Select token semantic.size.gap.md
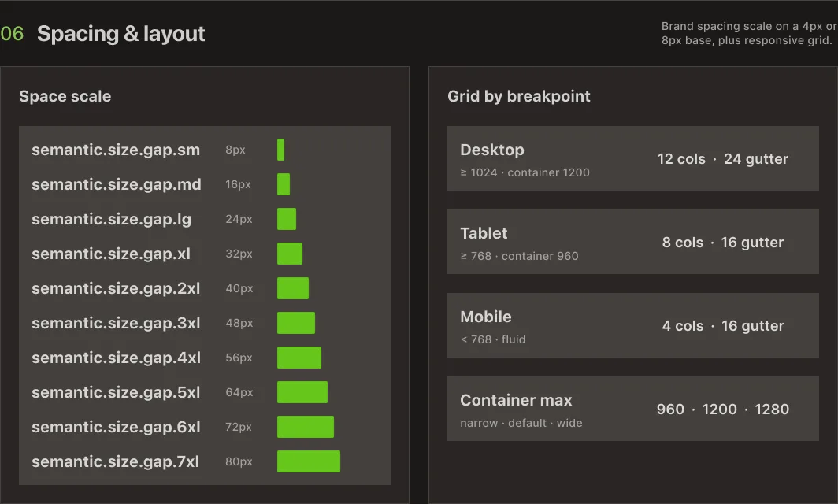 [x=117, y=184]
